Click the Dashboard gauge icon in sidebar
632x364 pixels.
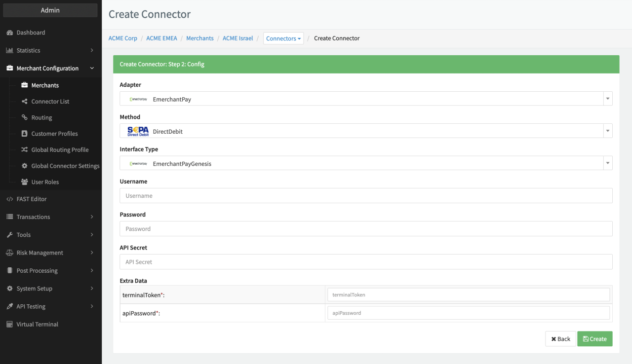pos(9,33)
